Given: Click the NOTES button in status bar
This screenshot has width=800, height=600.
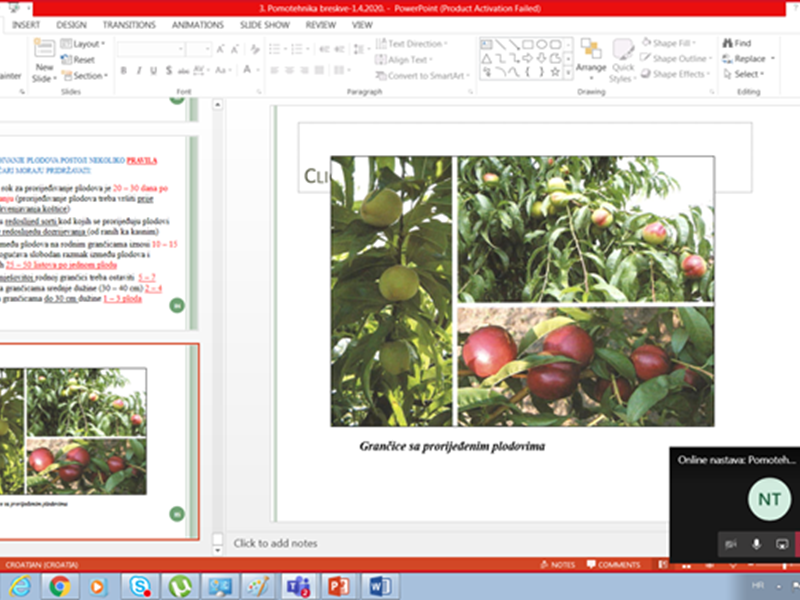Looking at the screenshot, I should click(557, 565).
